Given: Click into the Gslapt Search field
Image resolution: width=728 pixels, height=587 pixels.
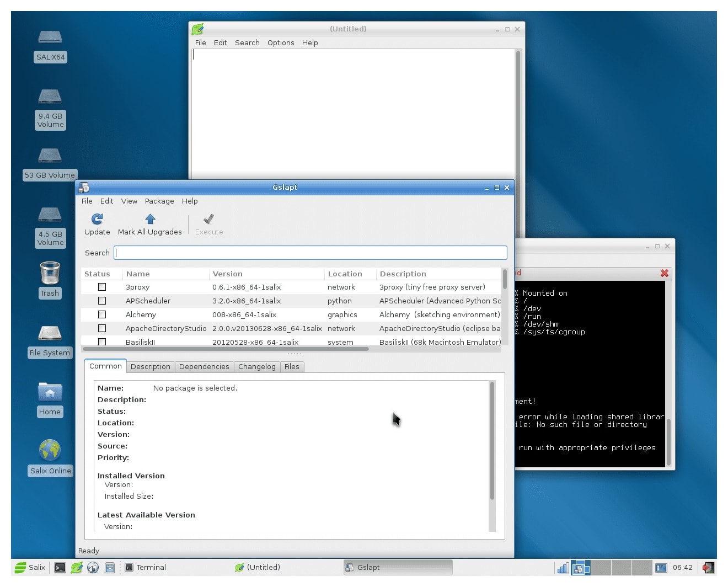Looking at the screenshot, I should point(311,253).
